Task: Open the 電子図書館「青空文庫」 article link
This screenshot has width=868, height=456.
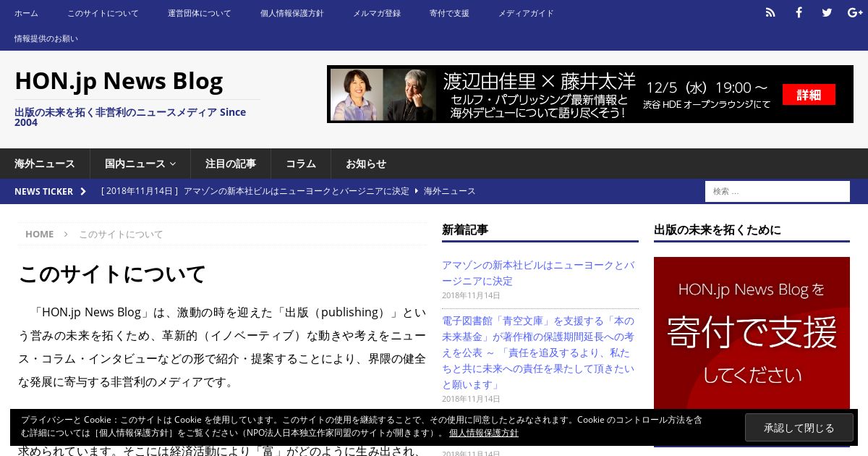Action: click(x=538, y=352)
